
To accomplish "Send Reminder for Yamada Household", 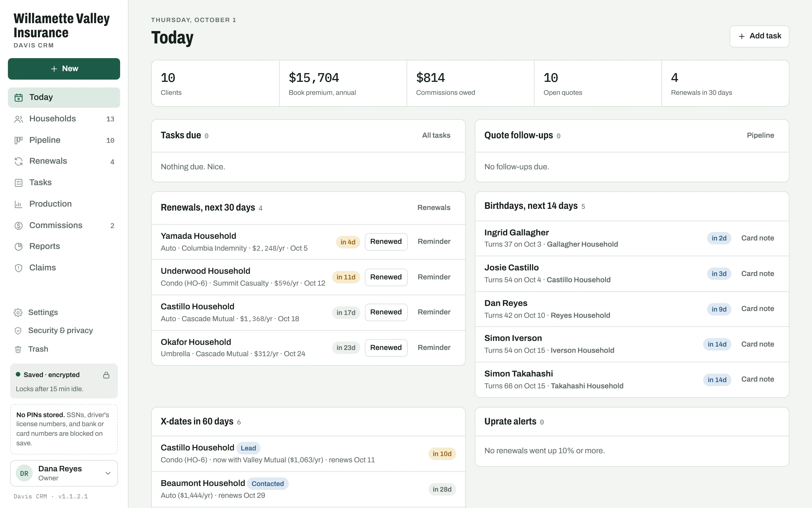I will click(x=434, y=242).
